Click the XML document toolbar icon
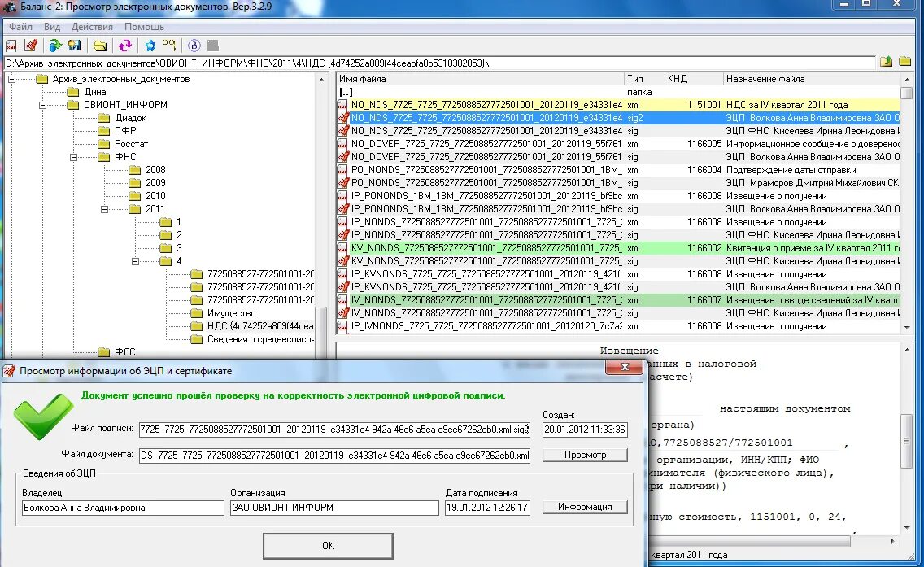The image size is (924, 567). (x=11, y=46)
